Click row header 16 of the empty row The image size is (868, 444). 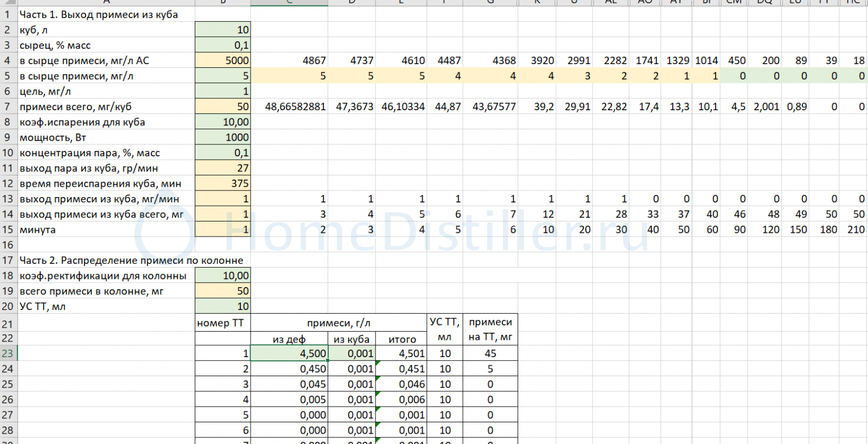8,245
